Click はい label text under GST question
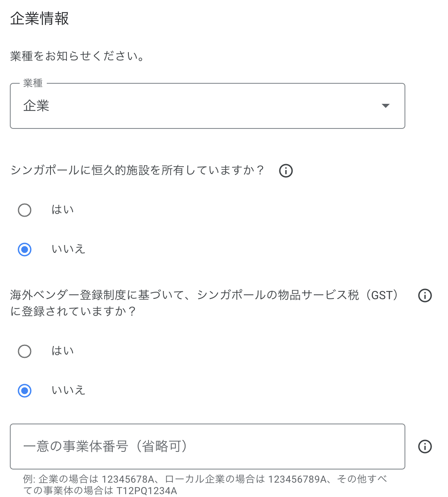 click(62, 351)
